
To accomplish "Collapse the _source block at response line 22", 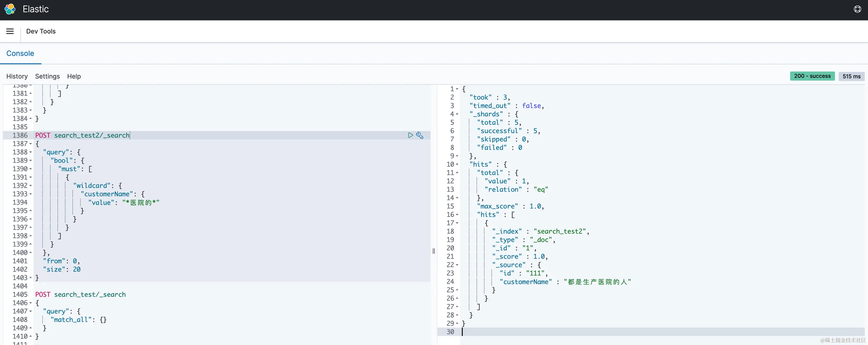I will point(457,265).
